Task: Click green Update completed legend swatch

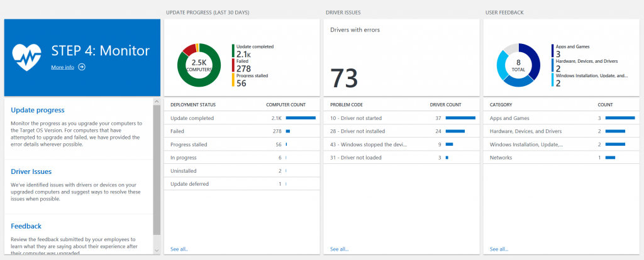Action: (x=233, y=50)
